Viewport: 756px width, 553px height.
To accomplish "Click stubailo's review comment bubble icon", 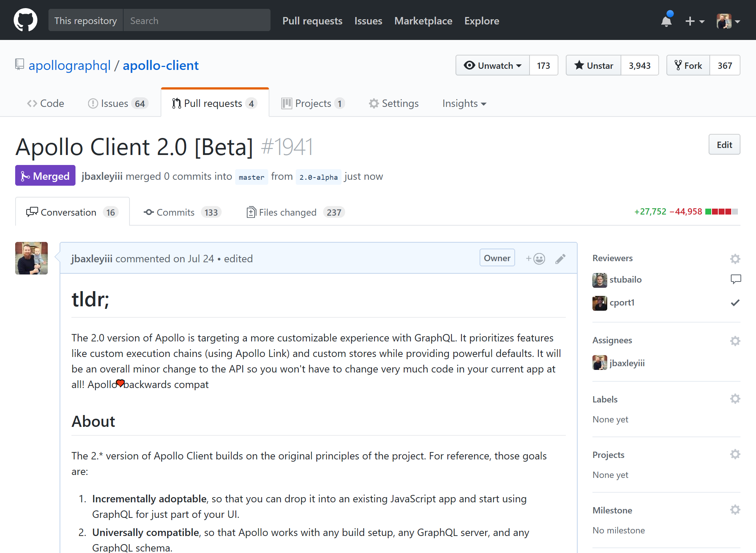I will pyautogui.click(x=736, y=280).
